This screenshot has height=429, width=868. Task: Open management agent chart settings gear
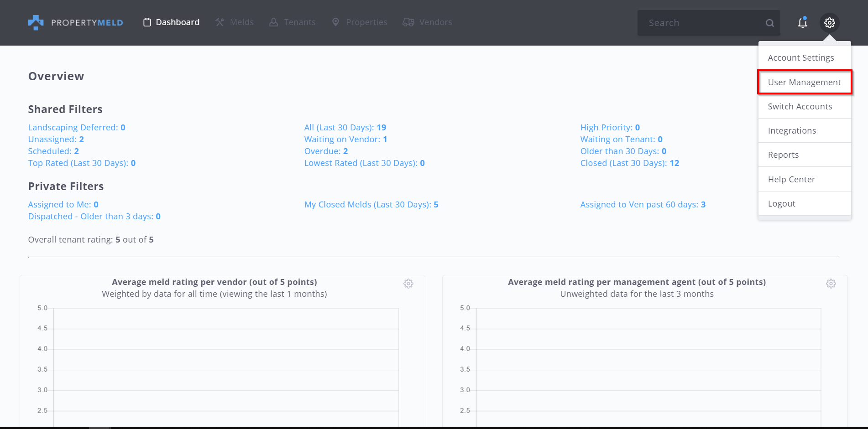pyautogui.click(x=831, y=284)
